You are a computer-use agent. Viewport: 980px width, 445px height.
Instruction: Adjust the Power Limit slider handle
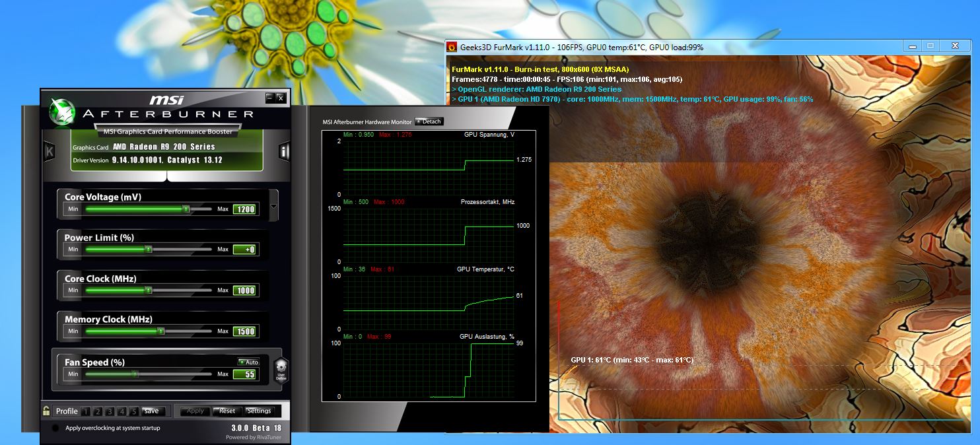pyautogui.click(x=149, y=250)
